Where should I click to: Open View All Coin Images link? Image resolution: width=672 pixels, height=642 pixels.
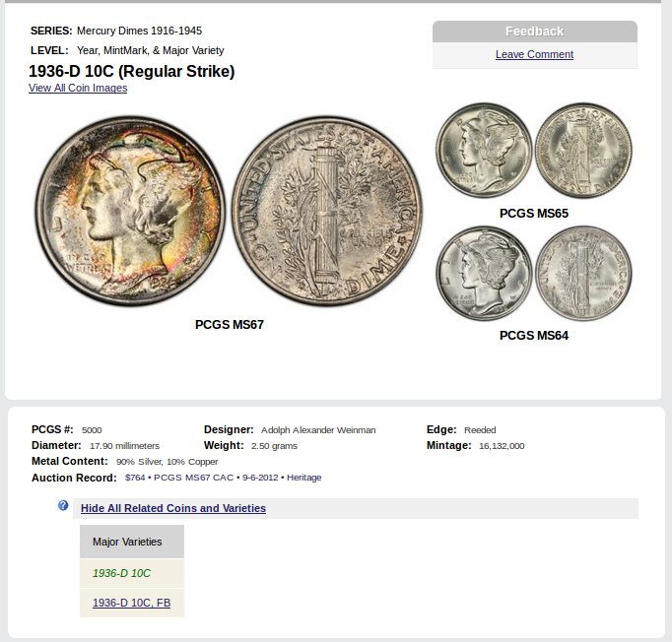click(x=78, y=88)
